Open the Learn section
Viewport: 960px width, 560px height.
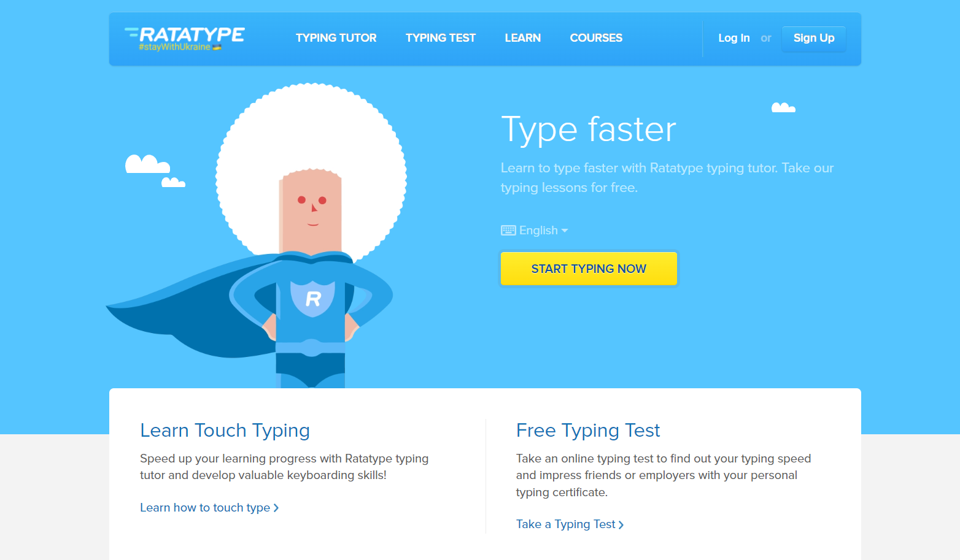point(522,37)
